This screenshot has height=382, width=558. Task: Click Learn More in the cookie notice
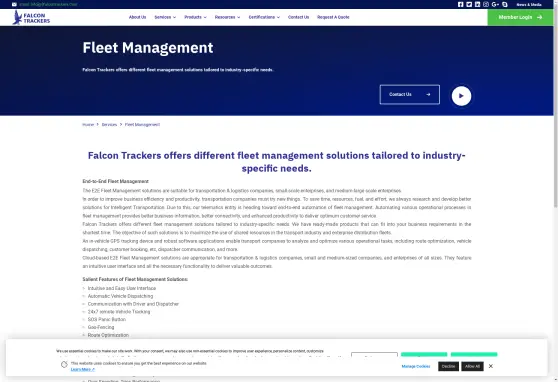[83, 369]
